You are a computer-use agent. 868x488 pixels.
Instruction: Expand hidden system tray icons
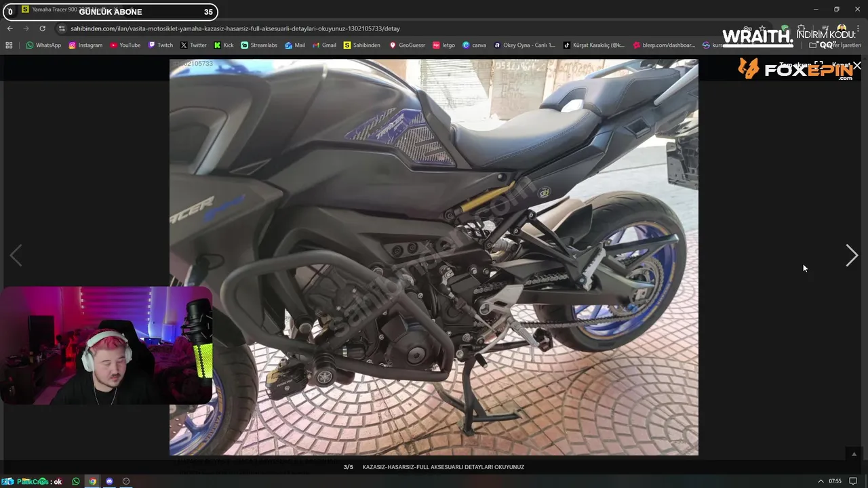point(821,481)
